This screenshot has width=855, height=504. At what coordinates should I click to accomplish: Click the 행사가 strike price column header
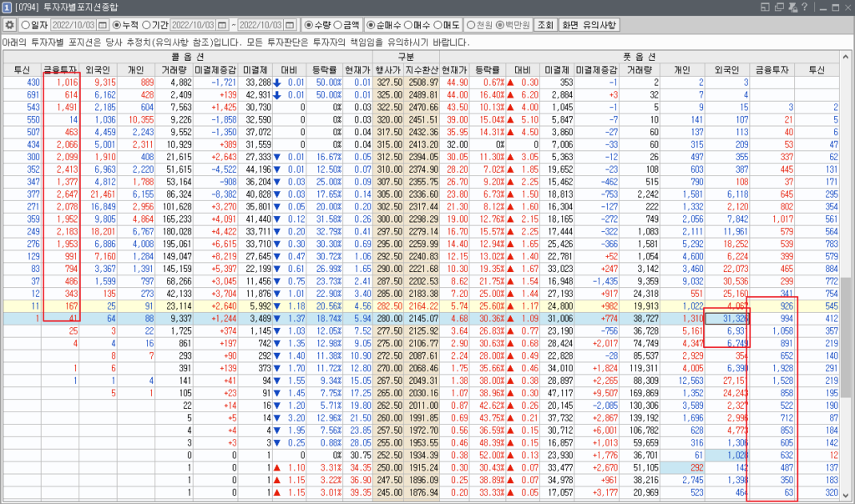[x=389, y=69]
